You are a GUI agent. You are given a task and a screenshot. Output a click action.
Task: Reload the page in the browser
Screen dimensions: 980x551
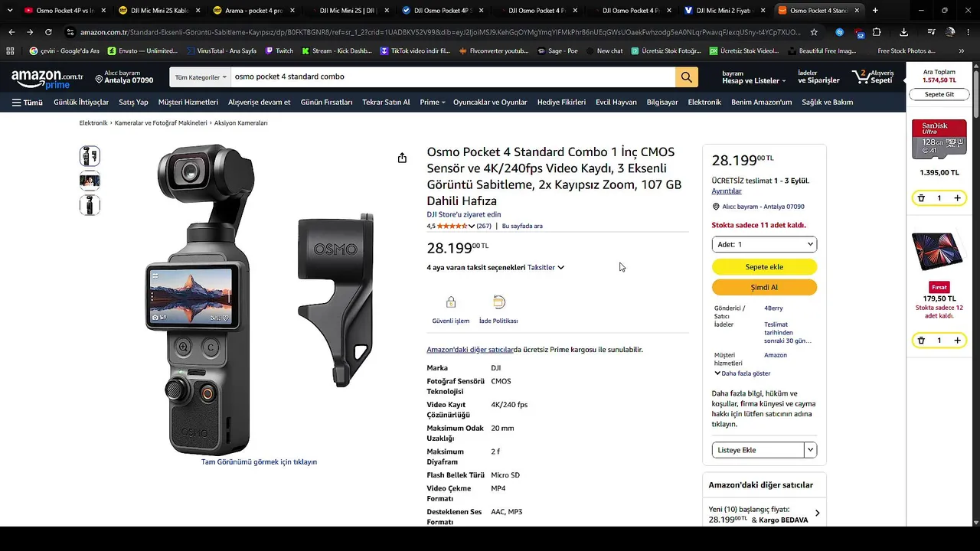(48, 32)
